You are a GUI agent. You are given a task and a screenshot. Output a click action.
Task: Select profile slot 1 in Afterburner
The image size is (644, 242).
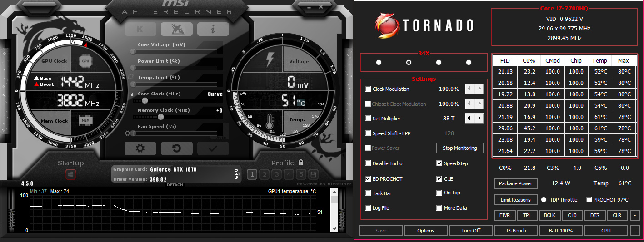pyautogui.click(x=252, y=174)
